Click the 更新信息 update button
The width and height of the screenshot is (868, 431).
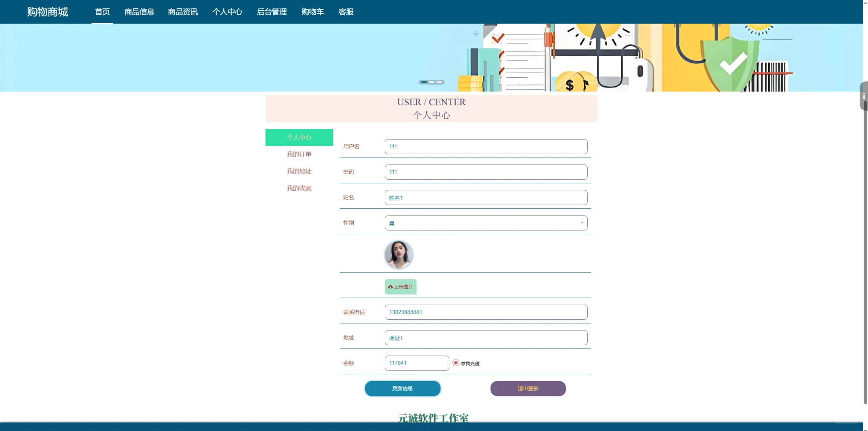(x=402, y=388)
